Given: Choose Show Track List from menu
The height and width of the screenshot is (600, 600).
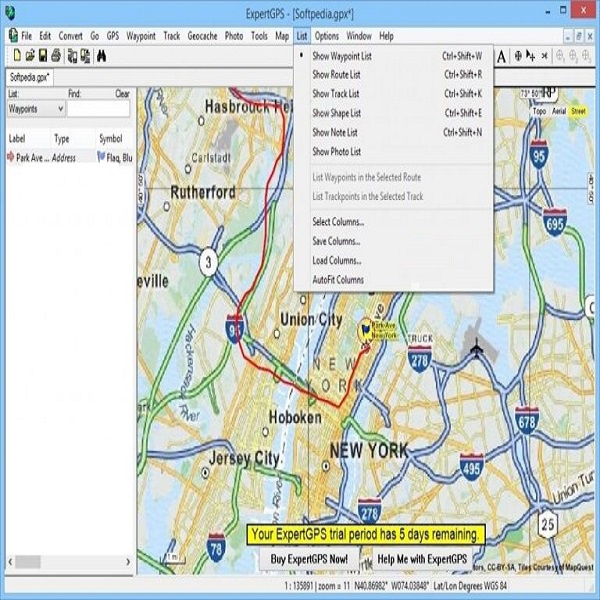Looking at the screenshot, I should (393, 94).
